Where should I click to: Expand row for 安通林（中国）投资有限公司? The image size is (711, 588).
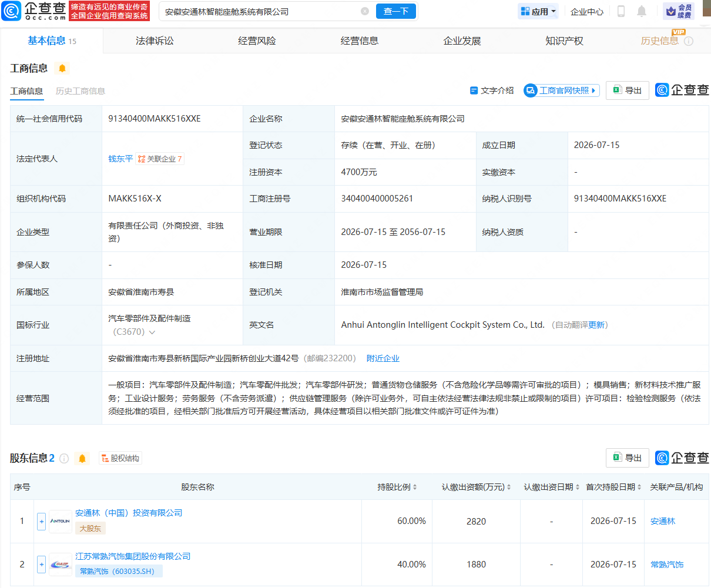(x=41, y=521)
